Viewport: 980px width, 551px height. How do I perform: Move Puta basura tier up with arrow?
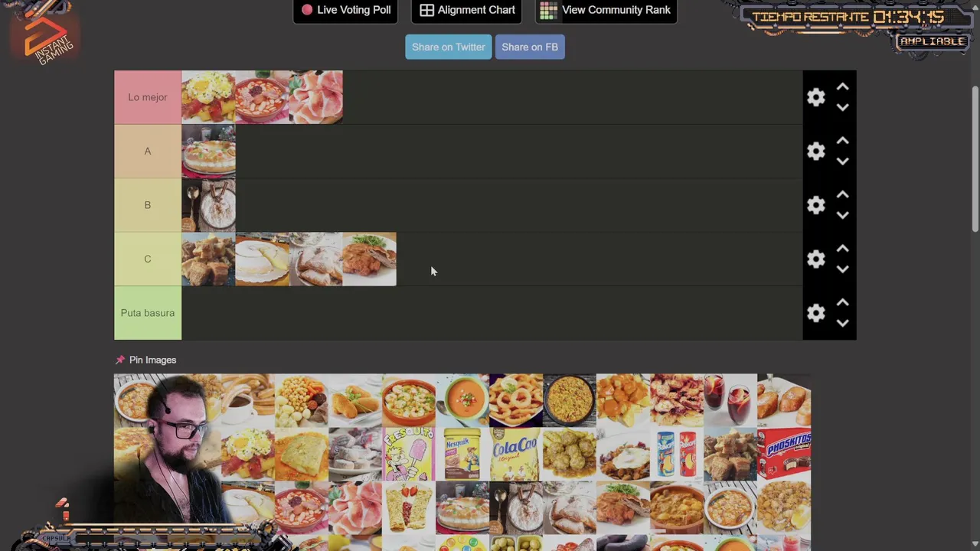[x=842, y=303]
